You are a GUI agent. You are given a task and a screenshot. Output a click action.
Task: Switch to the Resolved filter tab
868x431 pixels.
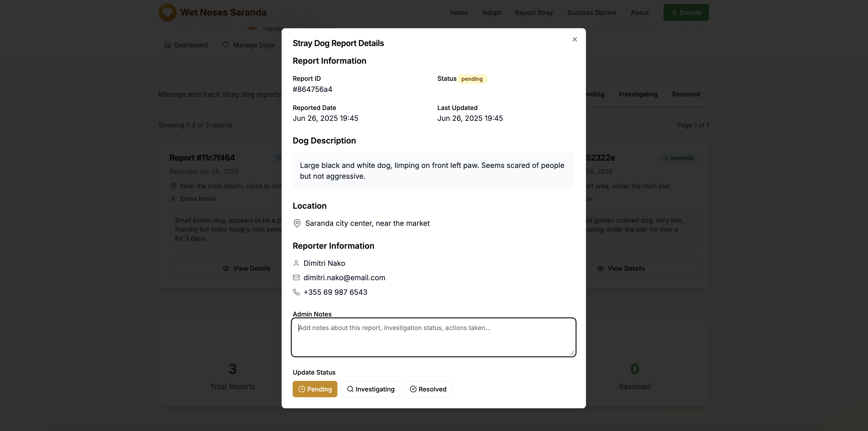coord(686,94)
